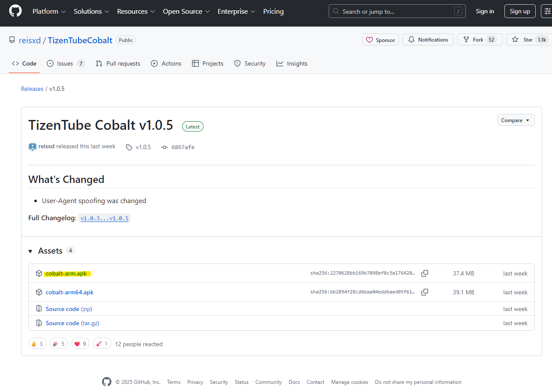Click the 37.4 MB file size text
Screen dimensions: 552x392
tap(463, 273)
